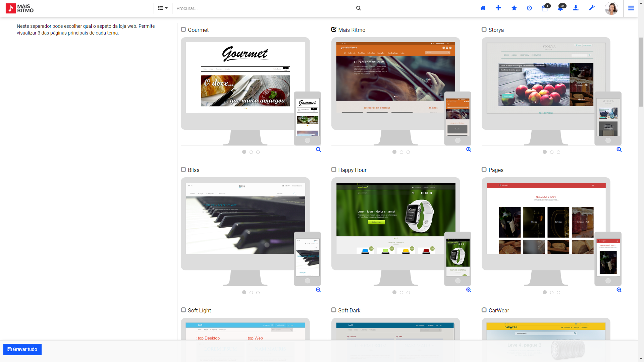Show third slide of Happy Hour preview
The image size is (644, 362).
[408, 293]
